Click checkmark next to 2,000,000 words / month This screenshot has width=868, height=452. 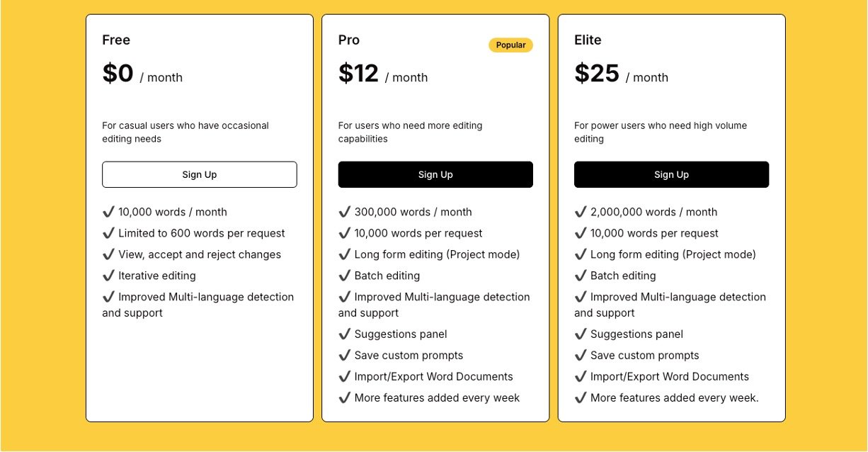coord(581,212)
